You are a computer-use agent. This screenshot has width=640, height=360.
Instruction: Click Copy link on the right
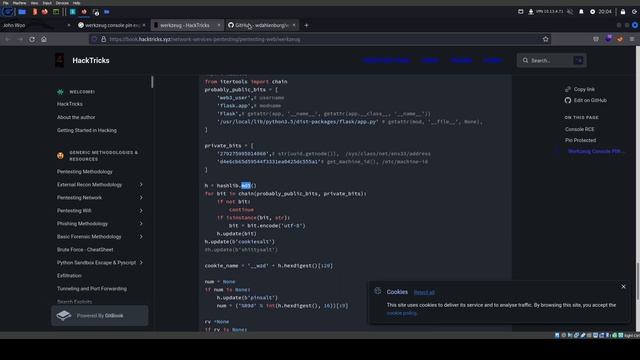pyautogui.click(x=580, y=89)
